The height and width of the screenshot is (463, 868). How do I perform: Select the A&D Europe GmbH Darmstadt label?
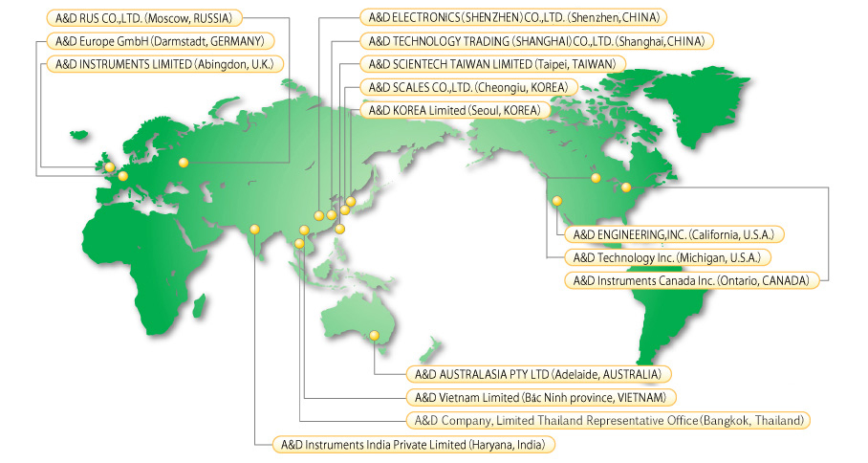pyautogui.click(x=160, y=41)
